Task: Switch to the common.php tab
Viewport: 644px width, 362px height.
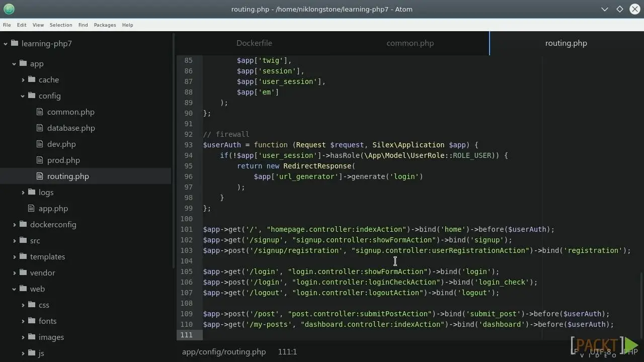Action: pos(410,43)
